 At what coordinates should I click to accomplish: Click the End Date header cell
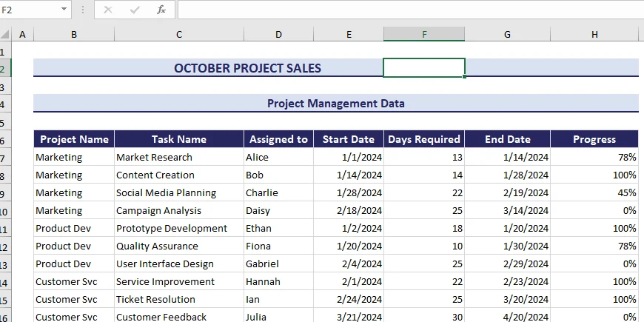pos(507,139)
